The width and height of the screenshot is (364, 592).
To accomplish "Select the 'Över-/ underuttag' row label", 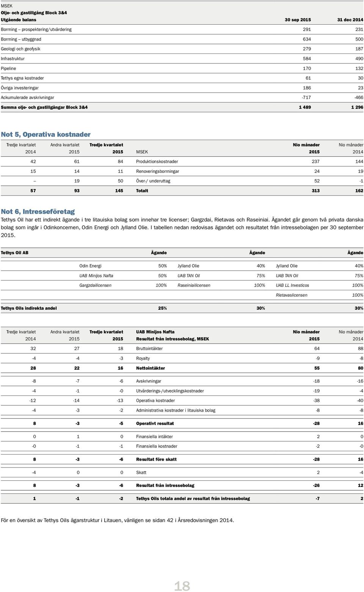I will [153, 181].
